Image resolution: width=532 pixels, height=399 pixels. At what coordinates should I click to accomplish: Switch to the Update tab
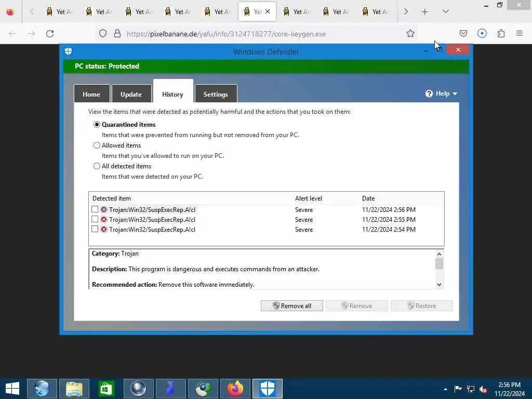click(x=131, y=94)
